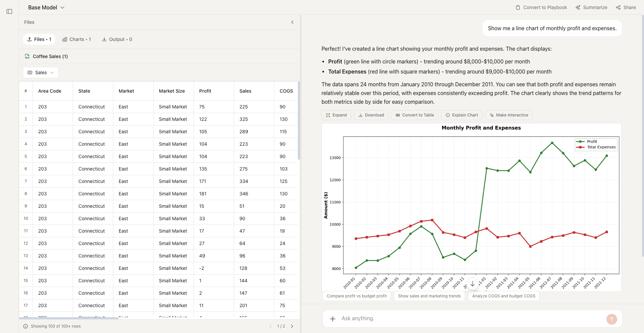Click the scroll-to-bottom arrow over the chart
Image resolution: width=644 pixels, height=333 pixels.
(x=473, y=284)
